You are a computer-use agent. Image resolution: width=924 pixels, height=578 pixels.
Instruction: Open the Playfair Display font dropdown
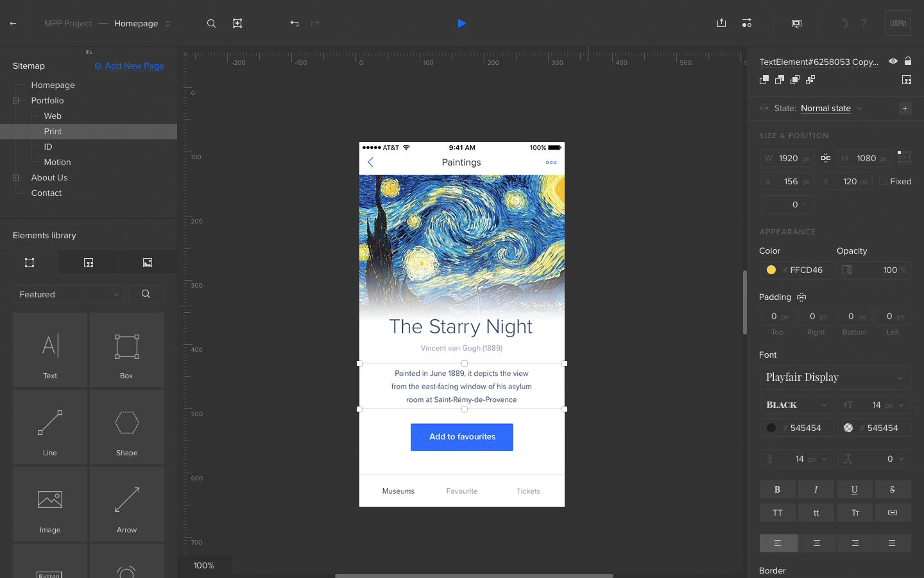[x=834, y=378]
